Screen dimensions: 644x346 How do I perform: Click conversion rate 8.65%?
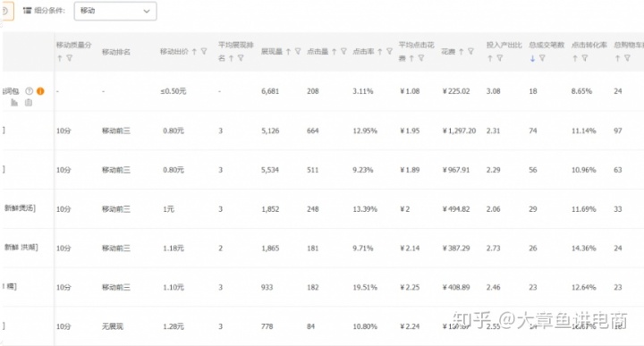tap(581, 91)
